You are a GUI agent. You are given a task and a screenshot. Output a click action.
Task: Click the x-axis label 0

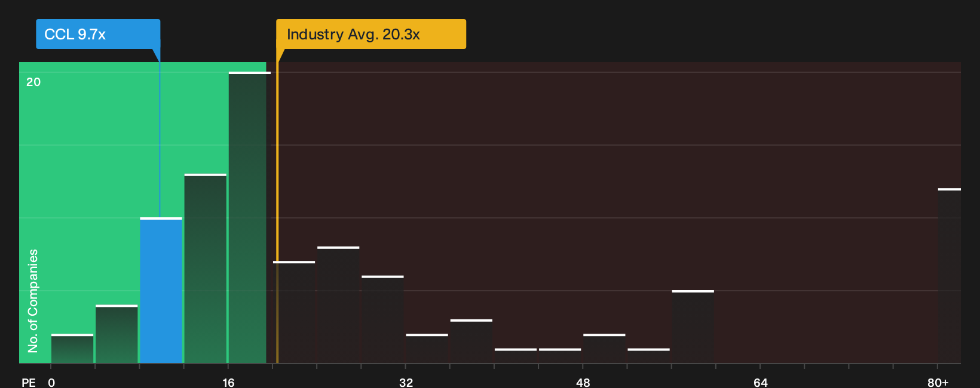pos(51,382)
